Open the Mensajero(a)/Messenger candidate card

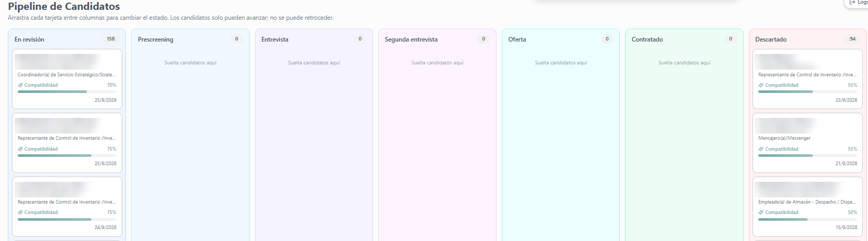pyautogui.click(x=808, y=143)
